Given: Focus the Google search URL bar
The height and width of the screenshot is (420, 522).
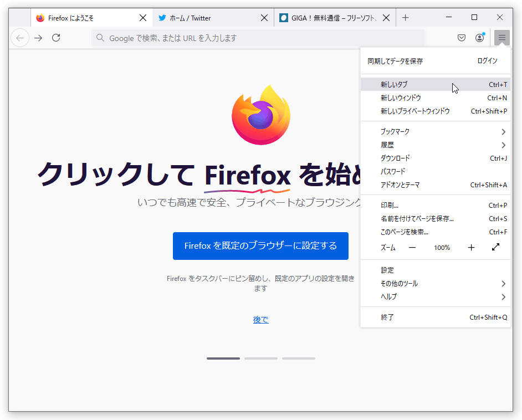Looking at the screenshot, I should [258, 38].
